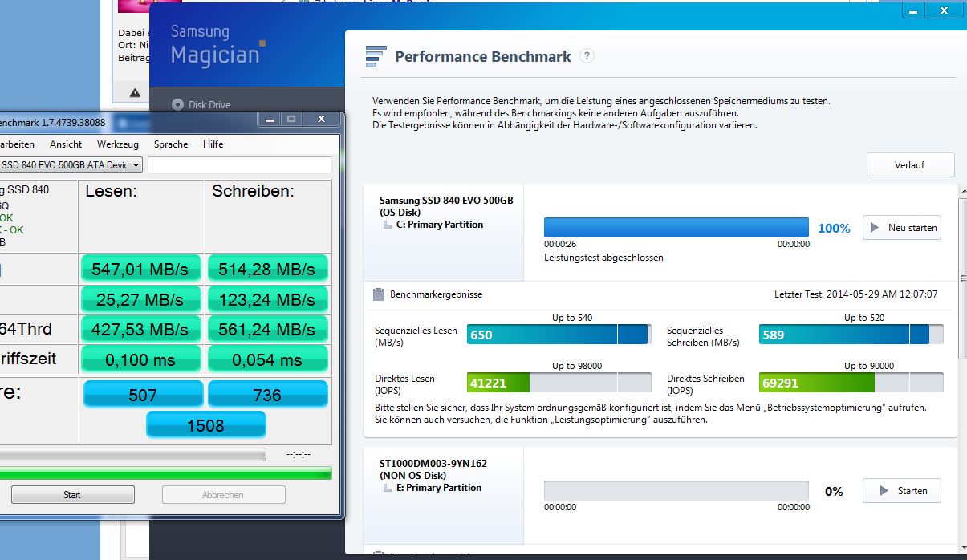The width and height of the screenshot is (967, 560).
Task: Click the Lesen column header
Action: 112,192
